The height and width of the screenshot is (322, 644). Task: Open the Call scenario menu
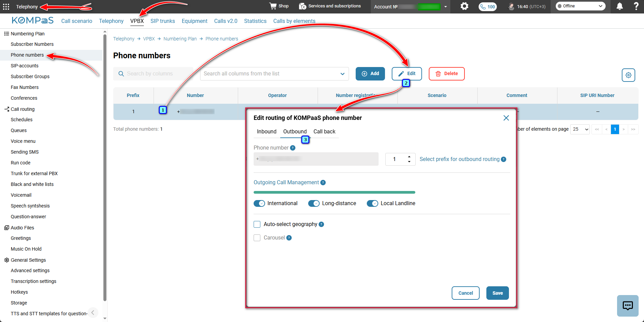(77, 21)
